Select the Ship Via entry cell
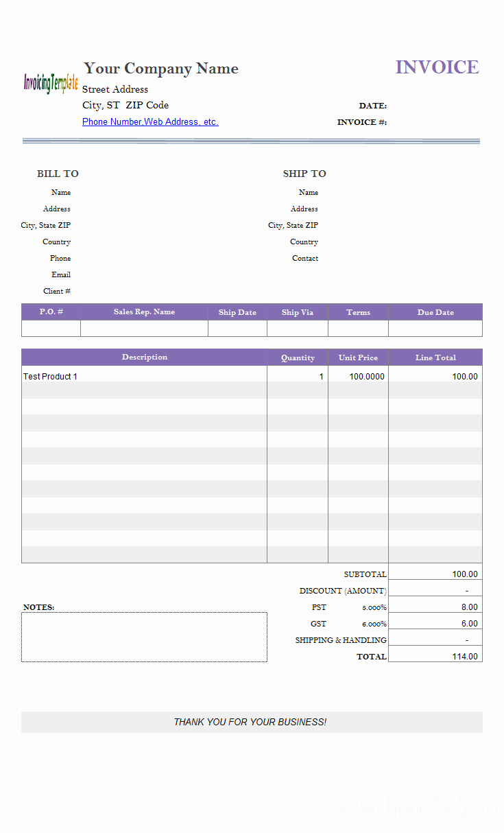This screenshot has width=504, height=833. click(297, 329)
